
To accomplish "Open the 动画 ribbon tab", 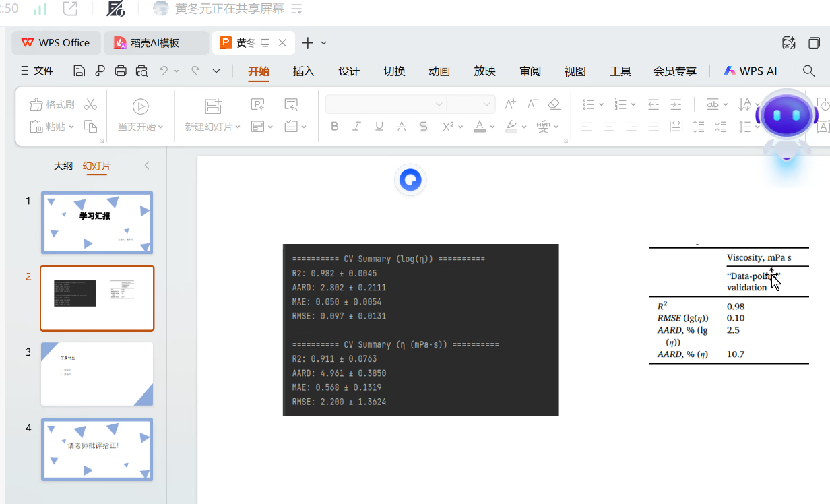I will 439,71.
